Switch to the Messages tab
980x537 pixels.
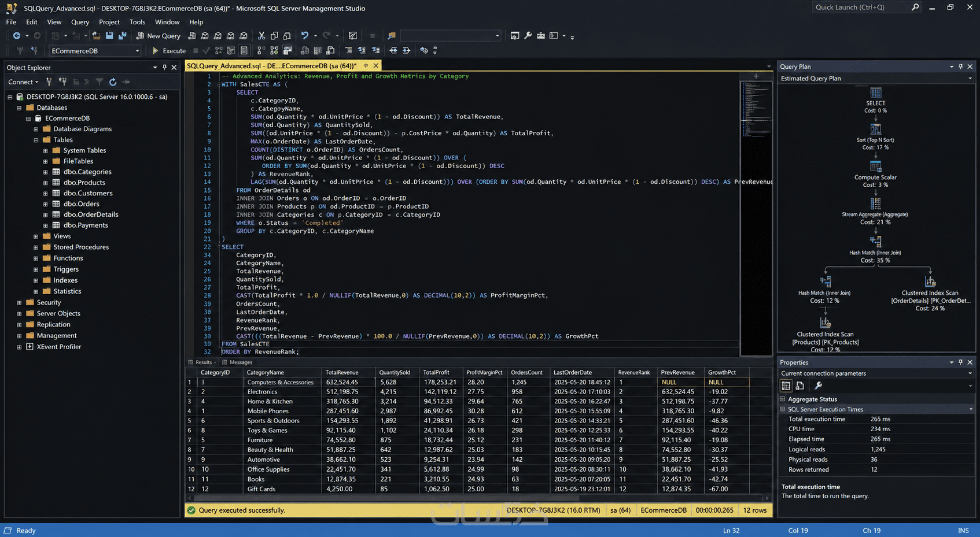tap(237, 362)
